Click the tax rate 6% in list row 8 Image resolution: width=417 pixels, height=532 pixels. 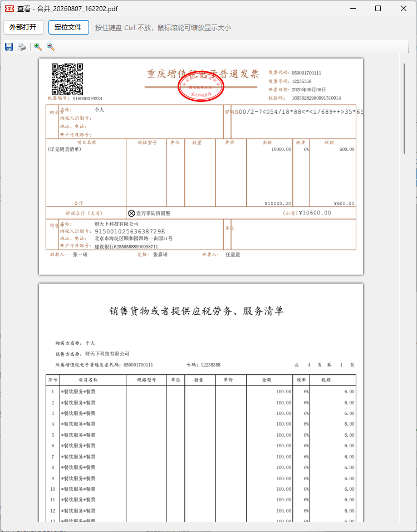point(306,467)
